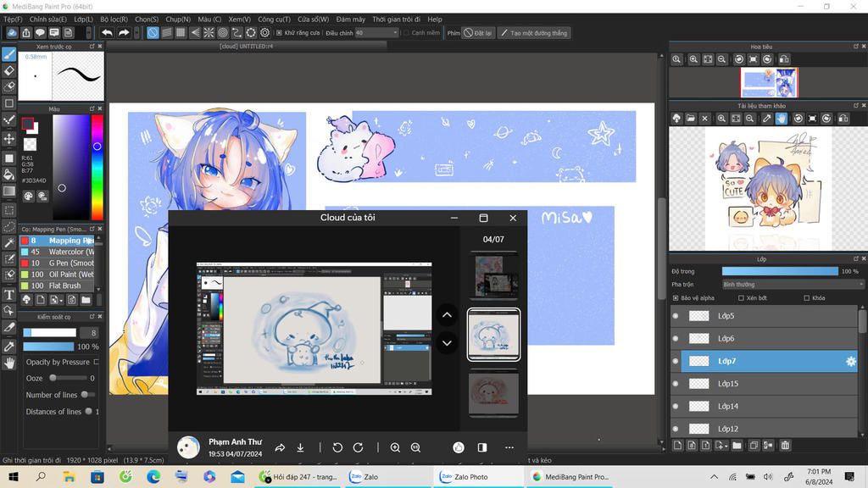Viewport: 868px width, 488px height.
Task: Zoom in photo in Cloud window
Action: click(x=395, y=447)
